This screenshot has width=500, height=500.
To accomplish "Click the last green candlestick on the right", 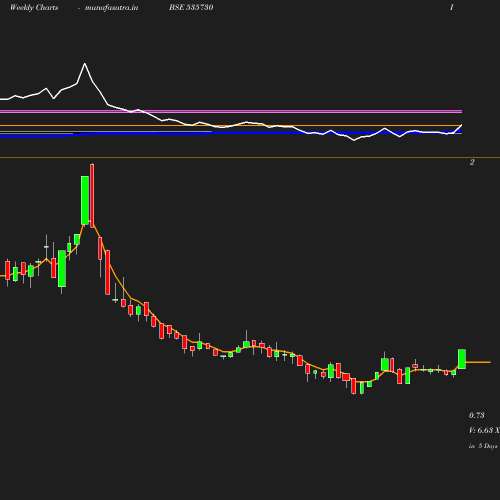I will (462, 359).
